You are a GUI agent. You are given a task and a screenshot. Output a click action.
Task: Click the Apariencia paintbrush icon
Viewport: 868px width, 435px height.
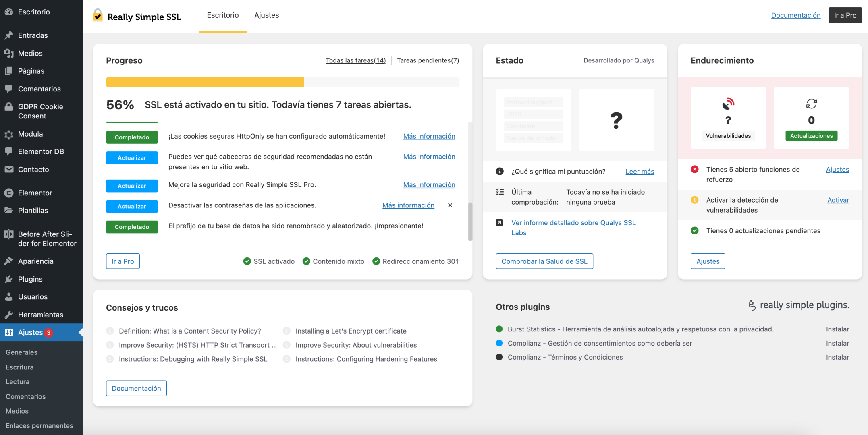[x=9, y=261]
